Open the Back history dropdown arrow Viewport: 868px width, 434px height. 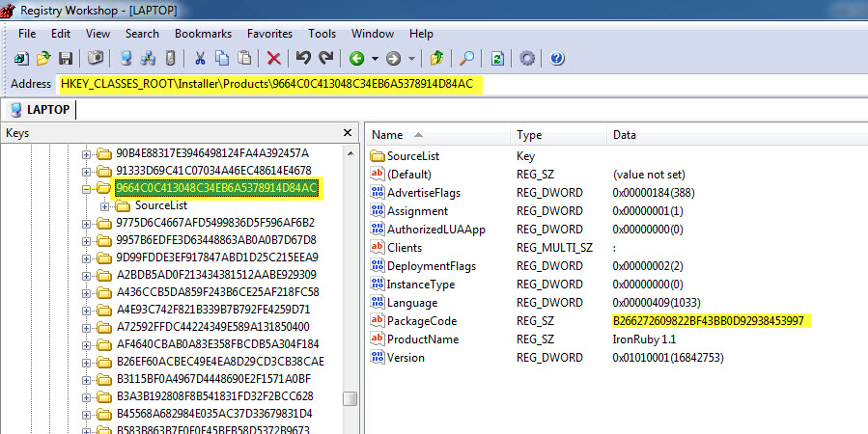(375, 59)
